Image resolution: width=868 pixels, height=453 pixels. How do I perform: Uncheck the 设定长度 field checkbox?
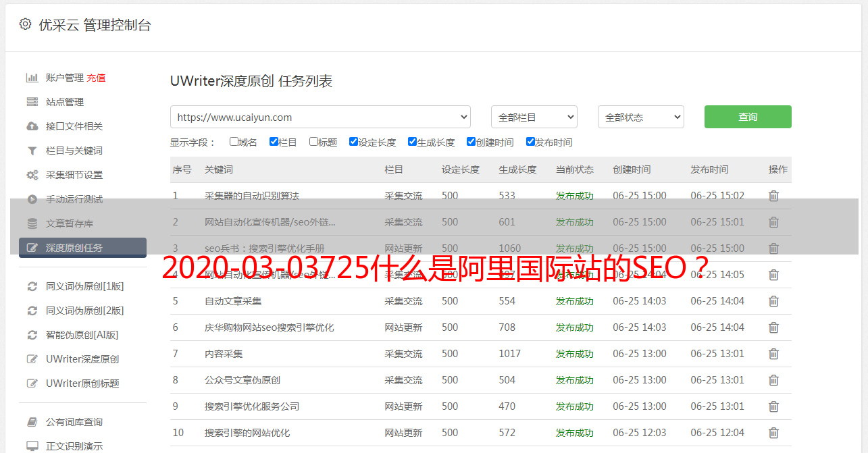[353, 142]
